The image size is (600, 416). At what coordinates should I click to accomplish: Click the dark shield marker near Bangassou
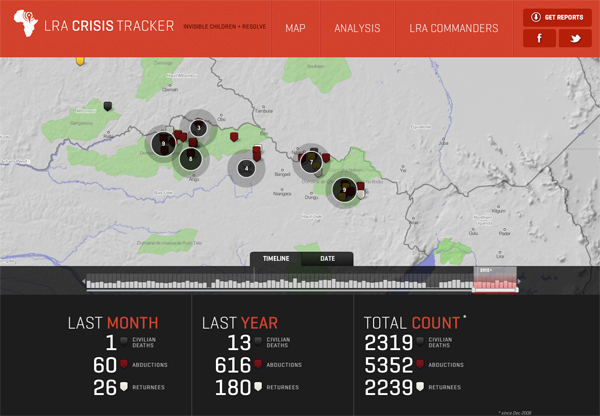click(x=108, y=103)
